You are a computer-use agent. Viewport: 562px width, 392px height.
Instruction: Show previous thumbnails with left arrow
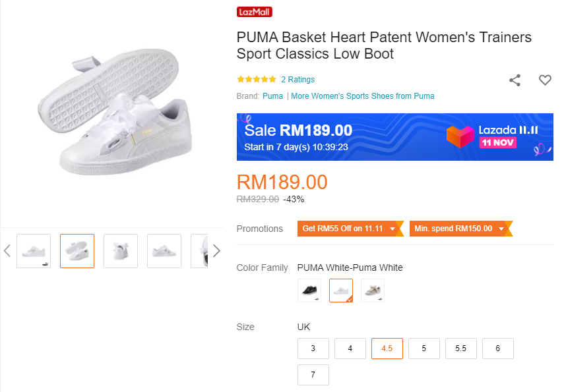point(7,251)
